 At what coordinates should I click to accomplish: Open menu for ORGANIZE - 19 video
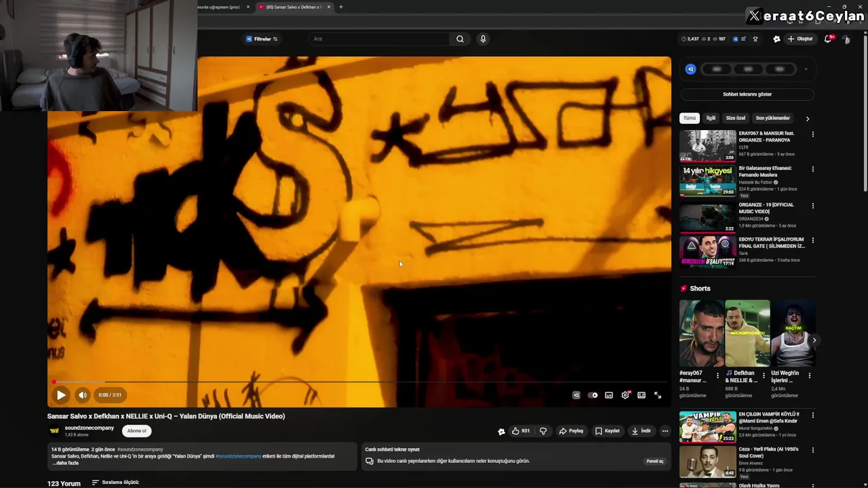[812, 205]
